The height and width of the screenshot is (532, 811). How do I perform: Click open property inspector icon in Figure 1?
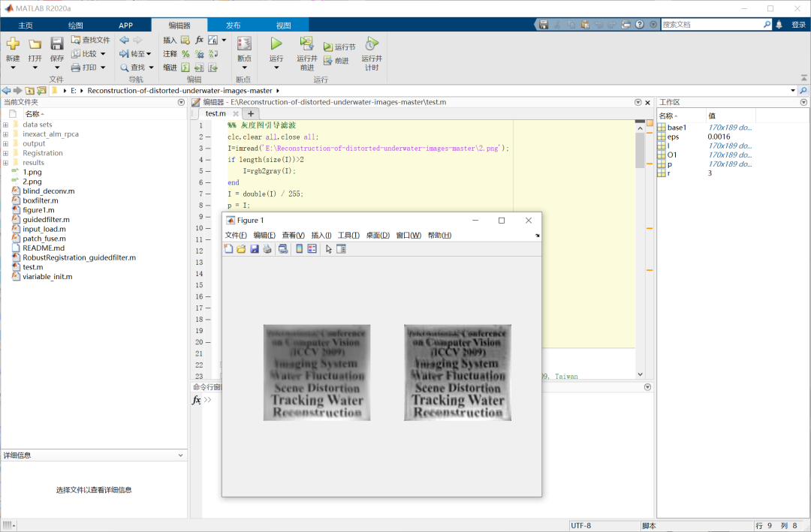coord(341,249)
